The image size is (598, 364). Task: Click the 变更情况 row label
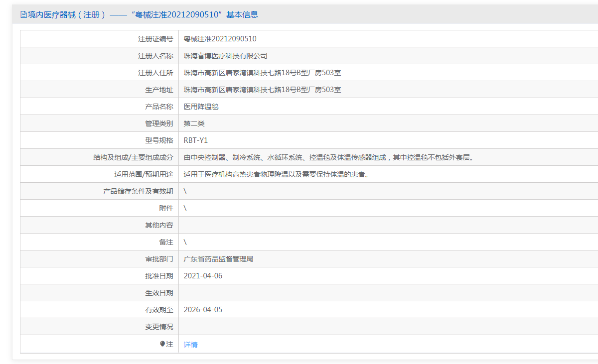coord(159,327)
